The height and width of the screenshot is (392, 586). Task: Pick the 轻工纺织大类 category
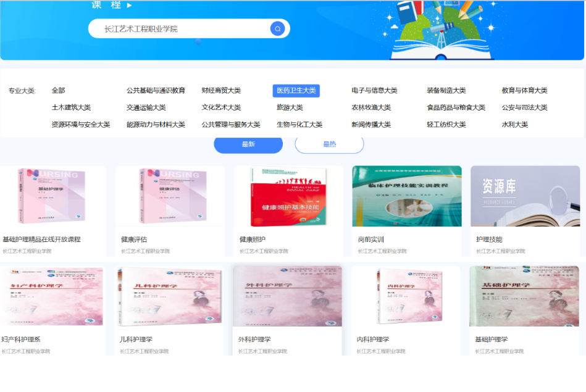tap(446, 125)
